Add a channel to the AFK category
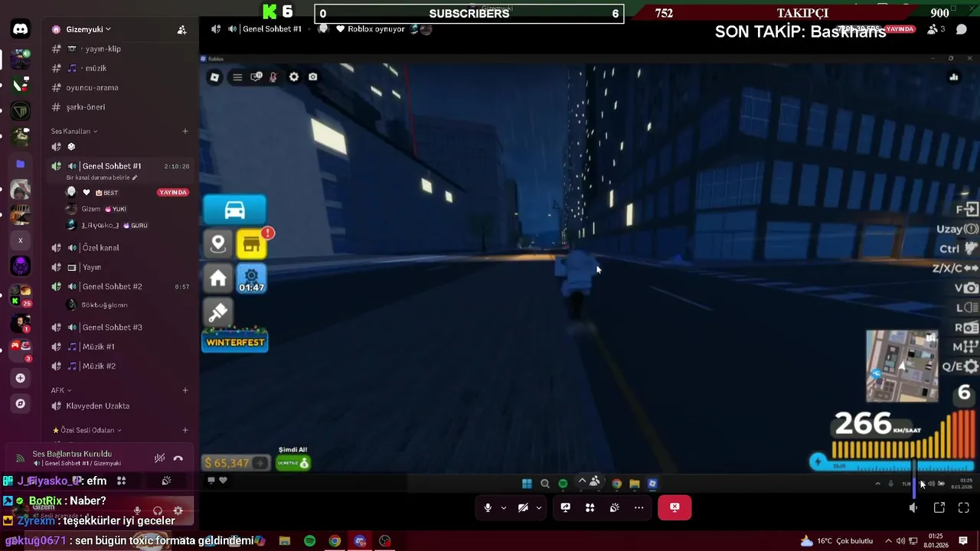 (x=185, y=390)
